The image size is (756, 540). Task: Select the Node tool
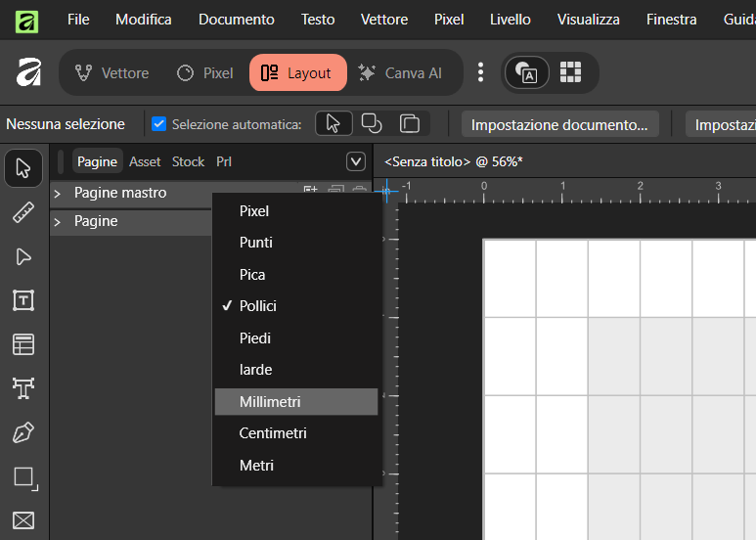[23, 256]
